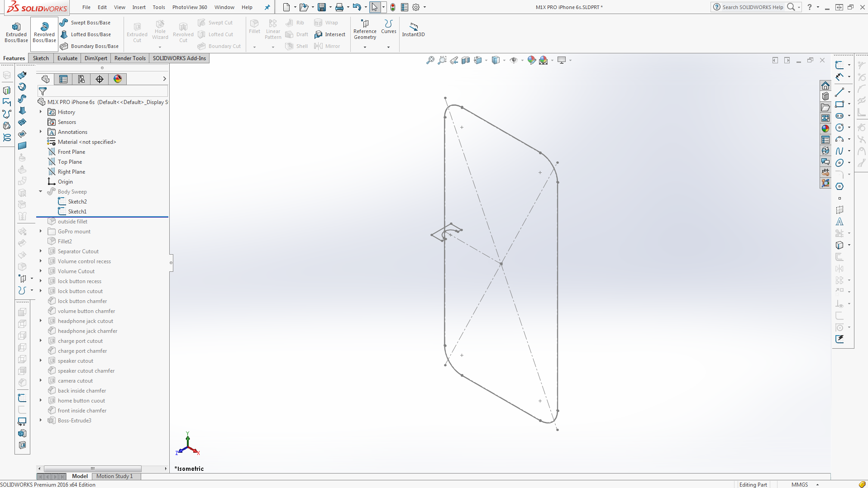Image resolution: width=868 pixels, height=488 pixels.
Task: Select the Revolved Boss/Base tool
Action: click(44, 32)
